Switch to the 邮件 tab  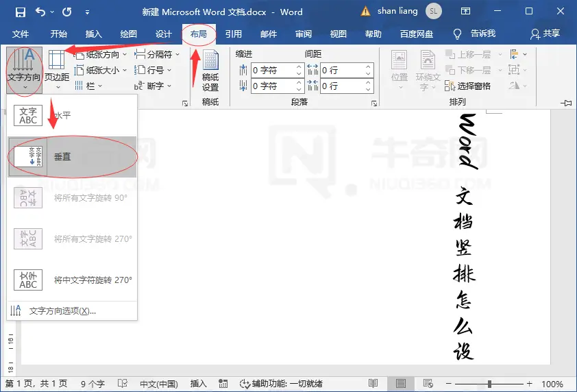click(x=269, y=34)
